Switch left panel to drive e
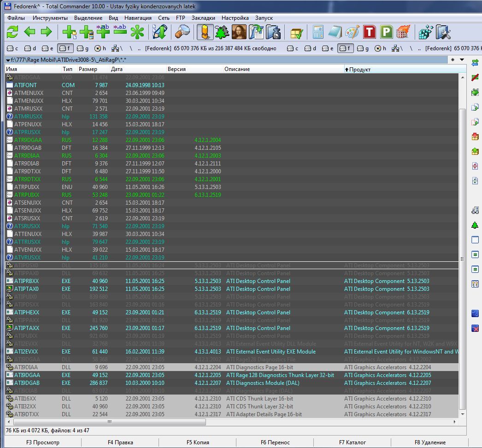The width and height of the screenshot is (482, 448). (x=47, y=48)
